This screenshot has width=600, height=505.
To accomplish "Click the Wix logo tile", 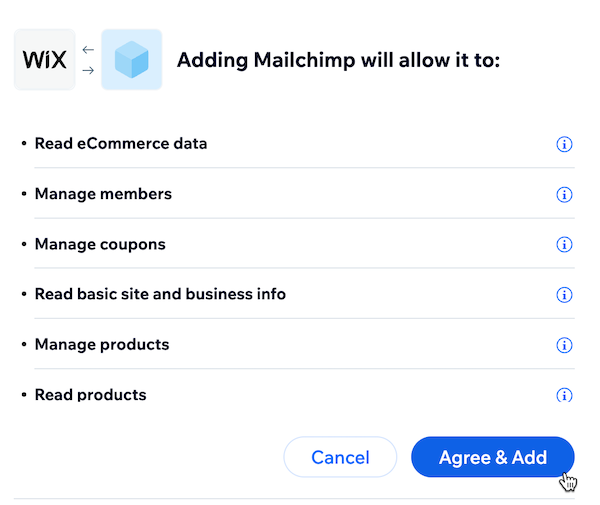I will pos(45,60).
